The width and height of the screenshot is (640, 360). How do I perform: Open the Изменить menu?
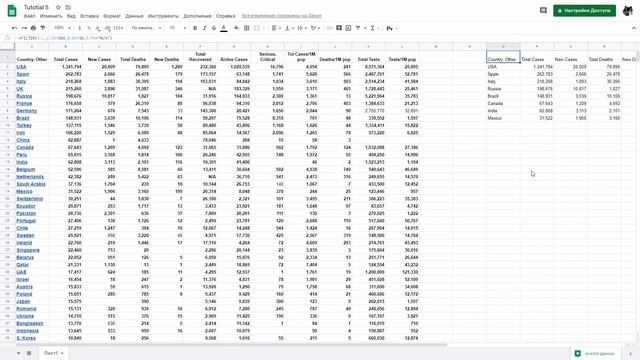click(x=51, y=16)
